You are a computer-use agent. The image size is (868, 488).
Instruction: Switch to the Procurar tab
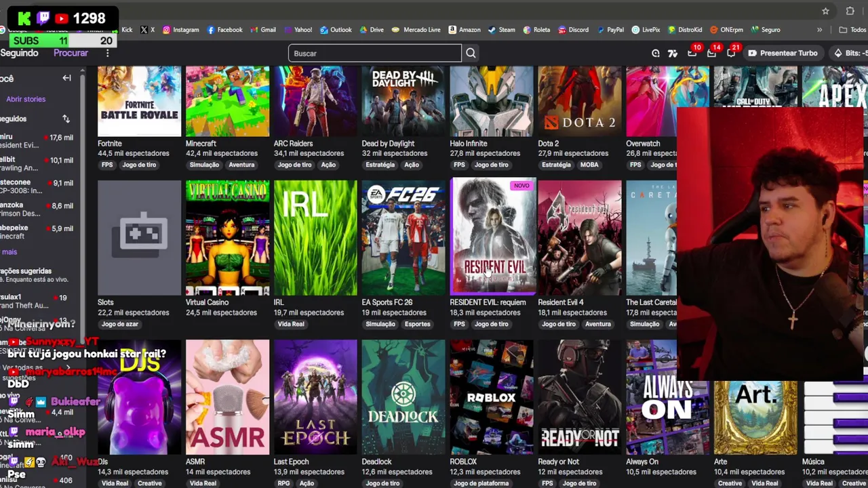(71, 53)
